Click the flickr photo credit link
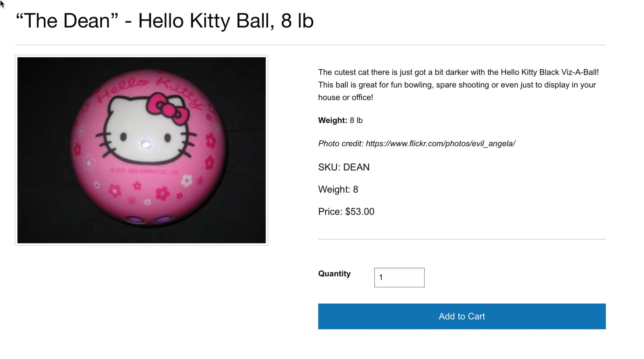644x359 pixels. [x=440, y=143]
